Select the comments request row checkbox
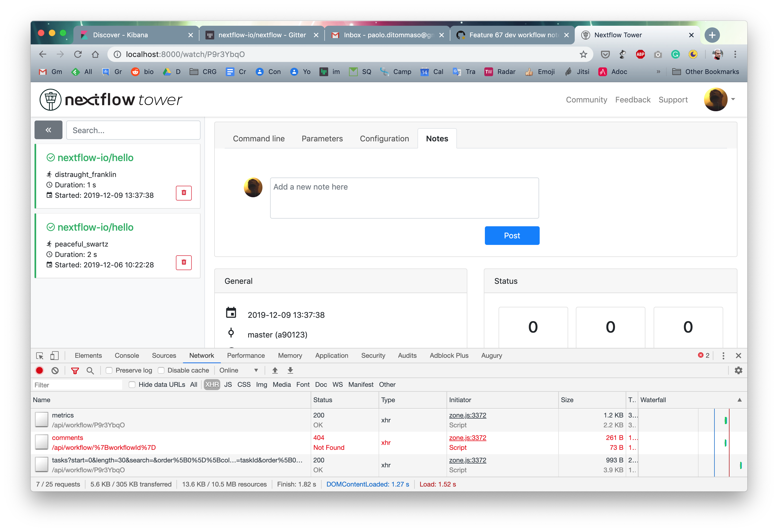This screenshot has height=532, width=778. 42,442
